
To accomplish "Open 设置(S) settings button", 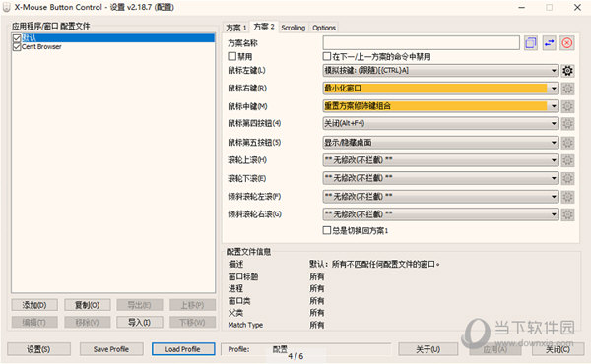I will pos(38,349).
